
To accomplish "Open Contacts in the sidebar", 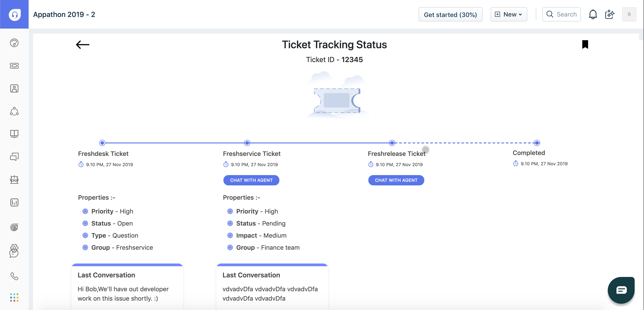I will click(14, 88).
